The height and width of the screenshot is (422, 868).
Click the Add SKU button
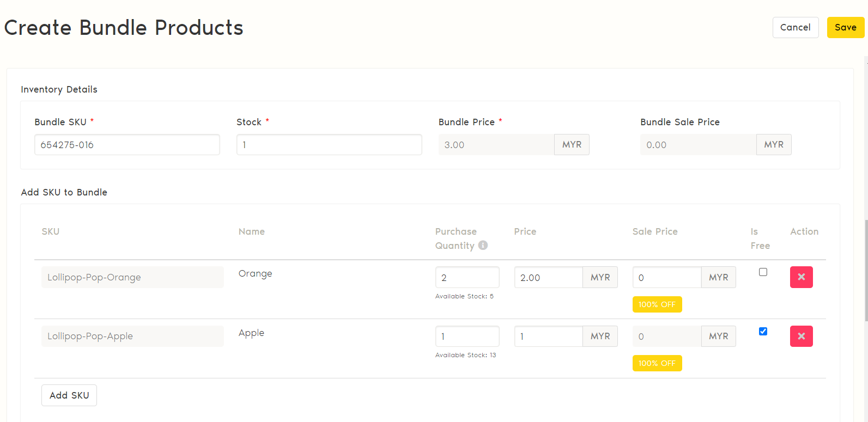(x=69, y=395)
